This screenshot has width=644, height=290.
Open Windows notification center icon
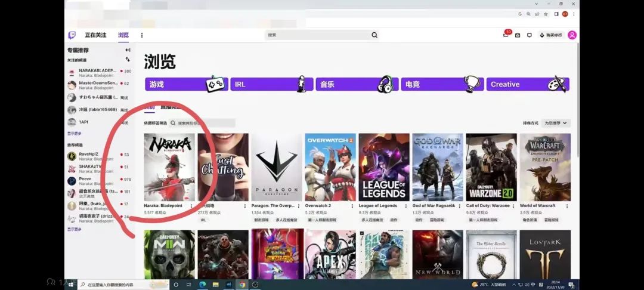pos(571,285)
